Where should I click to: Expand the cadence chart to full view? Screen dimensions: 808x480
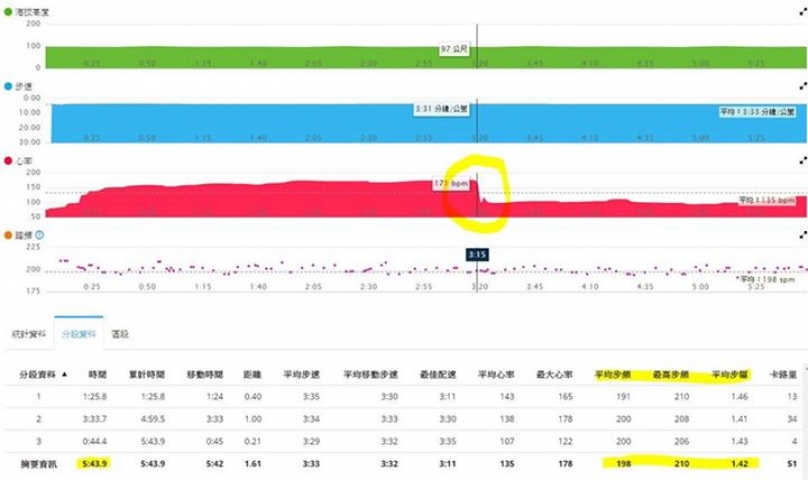(x=803, y=235)
